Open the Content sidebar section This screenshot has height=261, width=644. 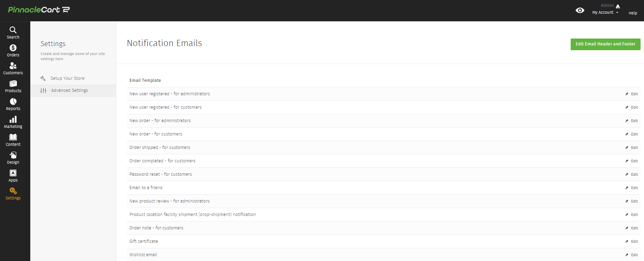point(13,140)
